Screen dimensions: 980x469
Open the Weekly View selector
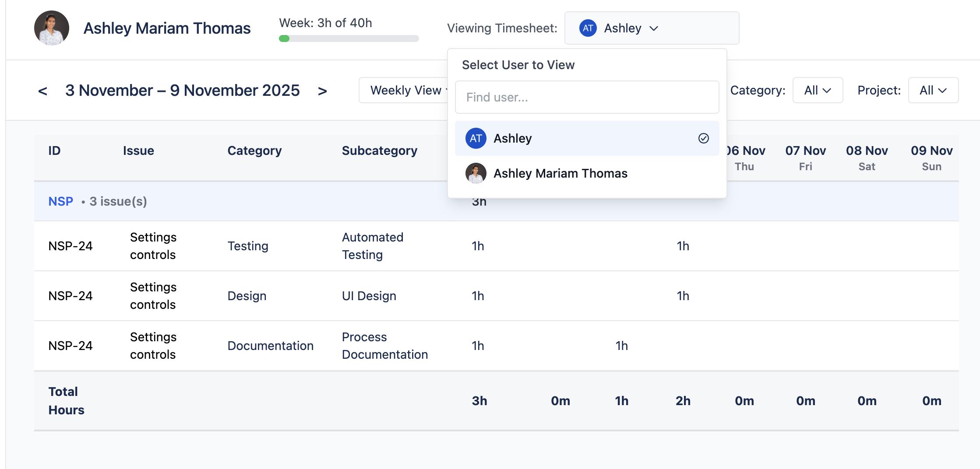(x=405, y=90)
